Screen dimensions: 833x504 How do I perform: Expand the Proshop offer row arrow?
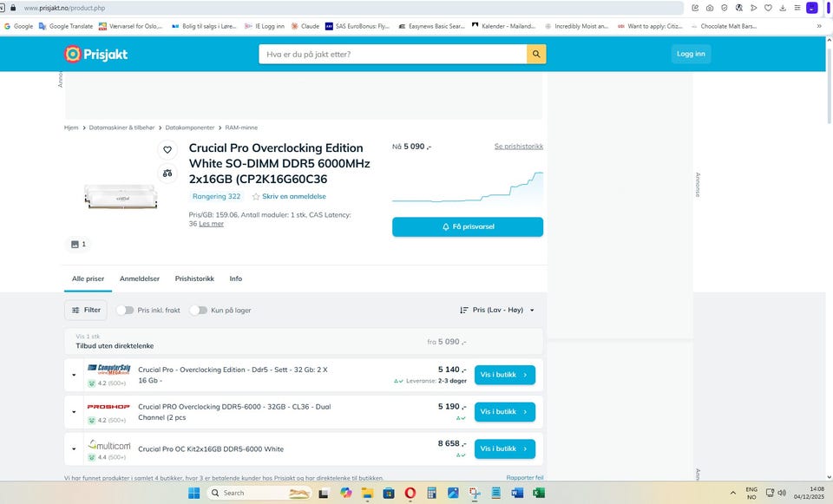pyautogui.click(x=74, y=412)
